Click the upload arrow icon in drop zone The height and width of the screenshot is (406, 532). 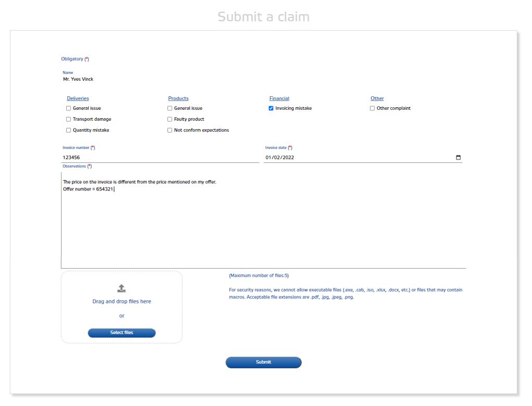coord(121,288)
